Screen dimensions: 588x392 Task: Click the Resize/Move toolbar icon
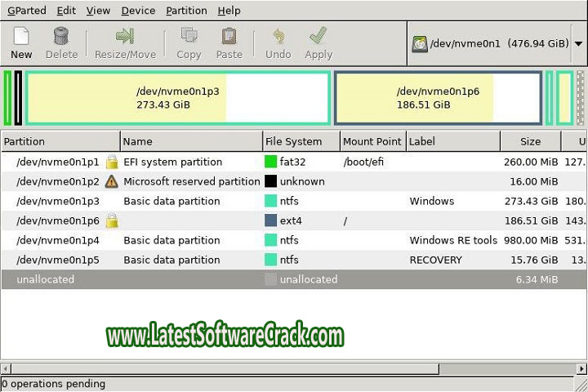pyautogui.click(x=125, y=36)
